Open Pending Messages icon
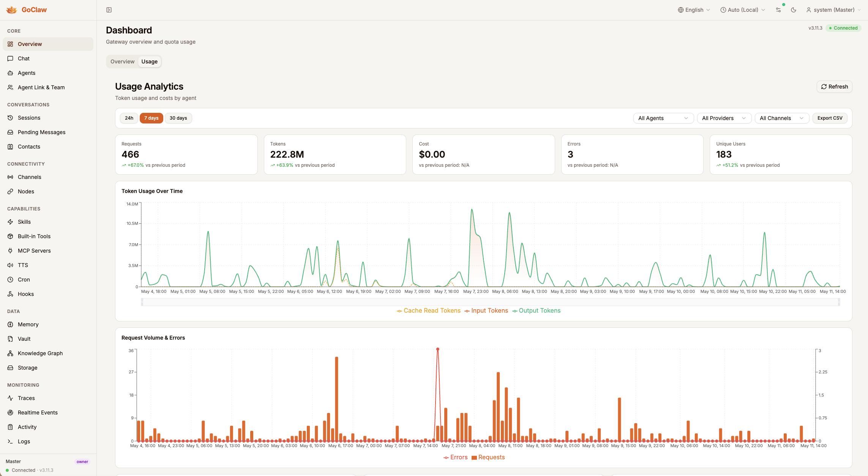The height and width of the screenshot is (476, 868). tap(10, 132)
